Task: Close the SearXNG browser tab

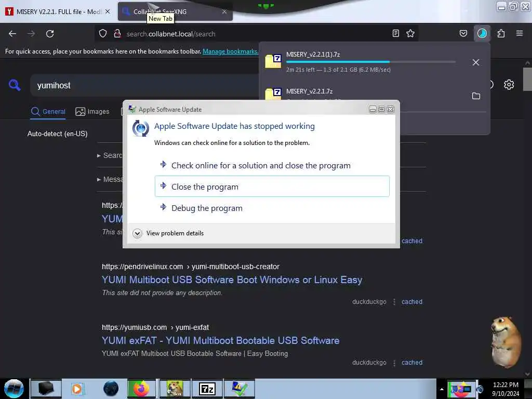Action: [x=224, y=11]
